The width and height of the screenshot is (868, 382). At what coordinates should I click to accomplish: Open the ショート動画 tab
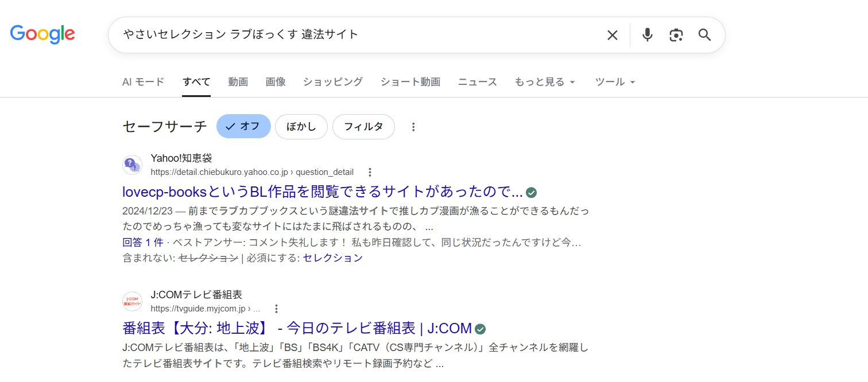[410, 82]
